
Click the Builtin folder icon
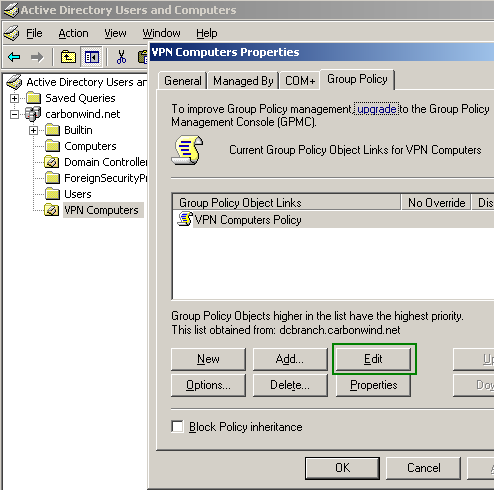tap(52, 130)
